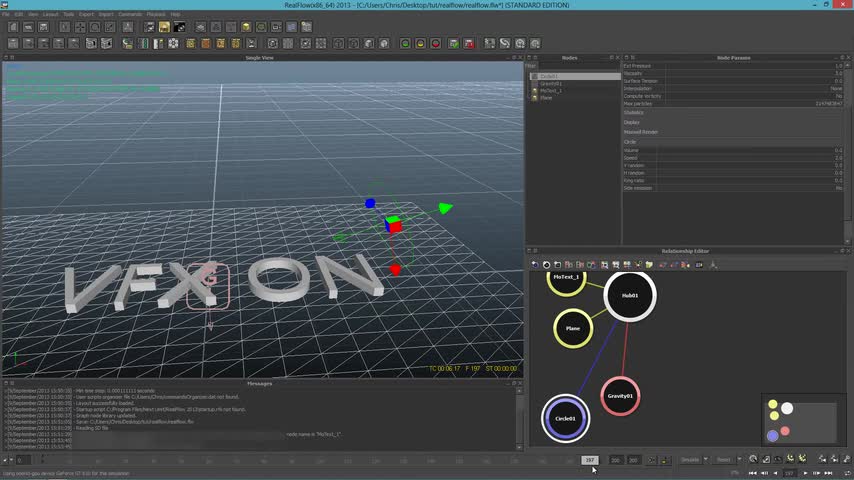
Task: Open the Edit menu
Action: coord(19,14)
